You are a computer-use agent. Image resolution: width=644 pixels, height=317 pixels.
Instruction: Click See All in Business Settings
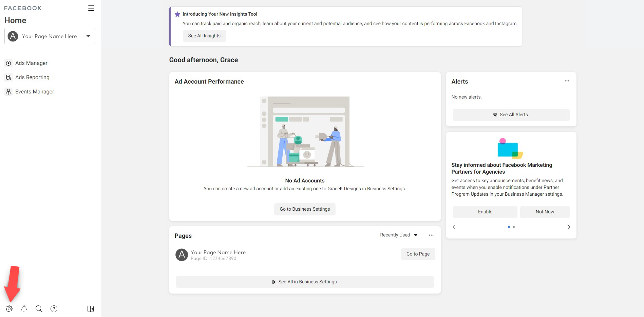(x=305, y=282)
